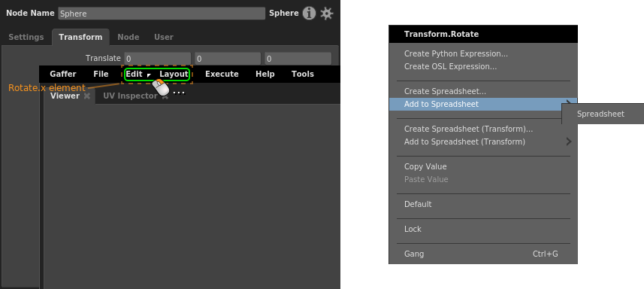Open the File menu
644x289 pixels.
pyautogui.click(x=101, y=74)
